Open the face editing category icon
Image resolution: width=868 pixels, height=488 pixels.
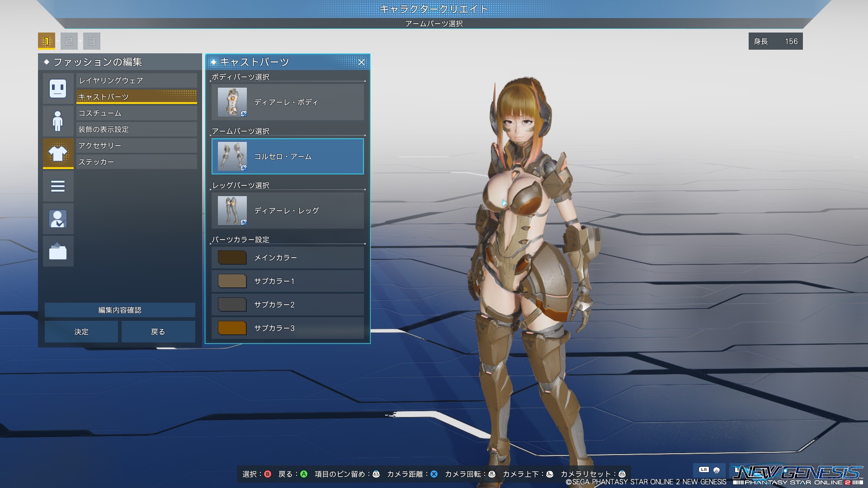(x=58, y=89)
